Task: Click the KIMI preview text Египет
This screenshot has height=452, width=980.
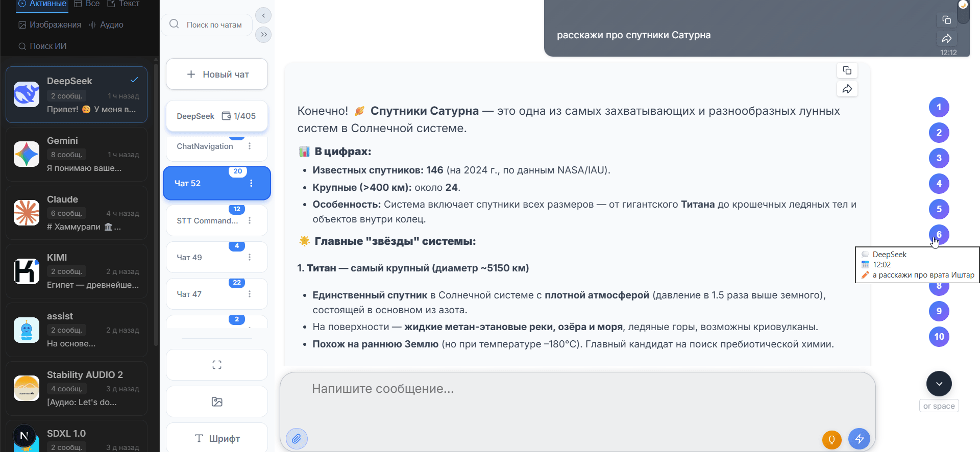Action: point(92,285)
